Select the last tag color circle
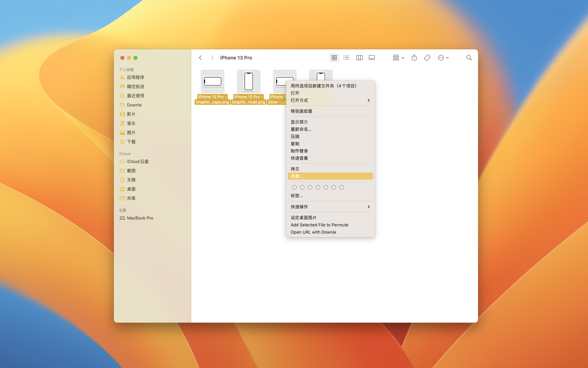 341,187
